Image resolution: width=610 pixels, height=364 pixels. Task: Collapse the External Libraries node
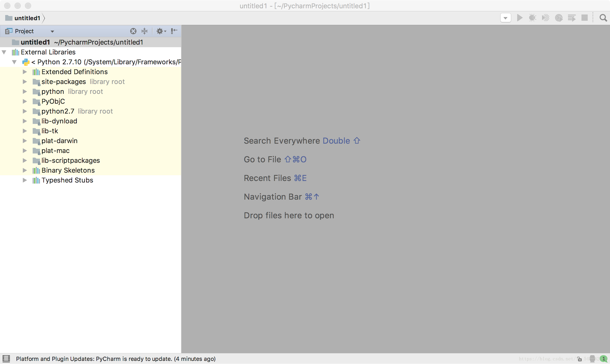(x=4, y=52)
